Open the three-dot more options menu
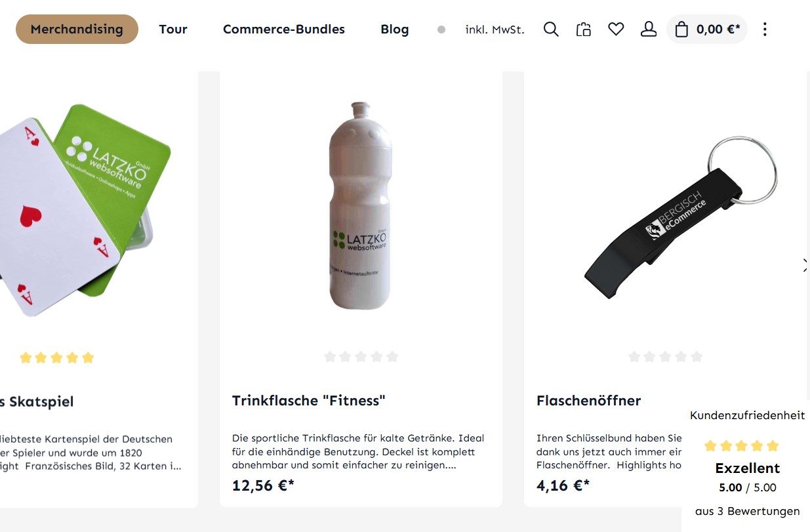This screenshot has width=810, height=532. [765, 30]
